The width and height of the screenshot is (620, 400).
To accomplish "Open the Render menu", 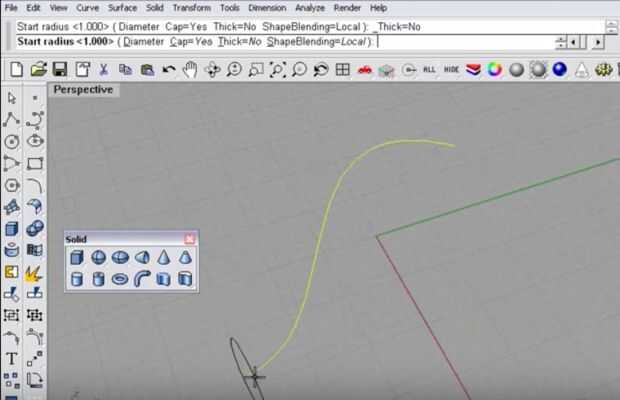I will click(347, 8).
